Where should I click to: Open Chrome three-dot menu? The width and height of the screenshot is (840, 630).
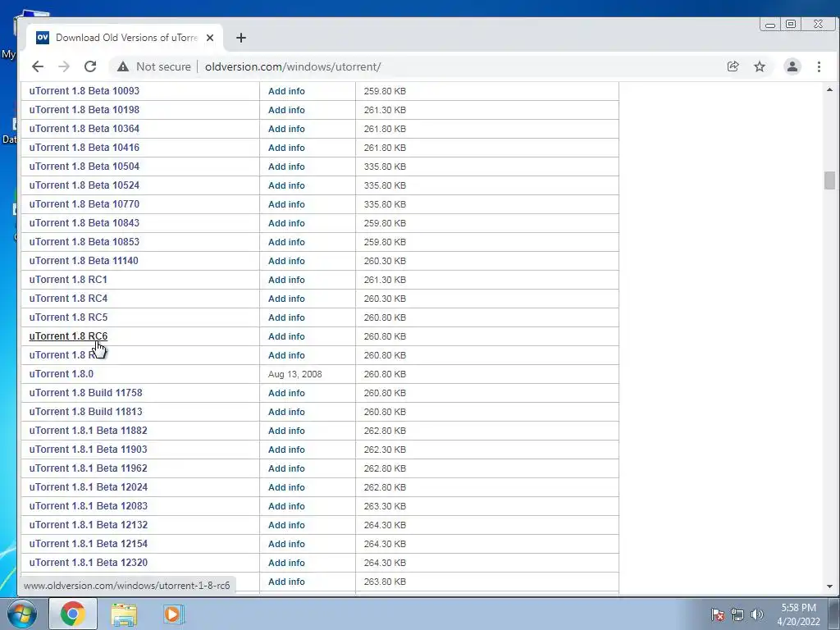coord(819,66)
